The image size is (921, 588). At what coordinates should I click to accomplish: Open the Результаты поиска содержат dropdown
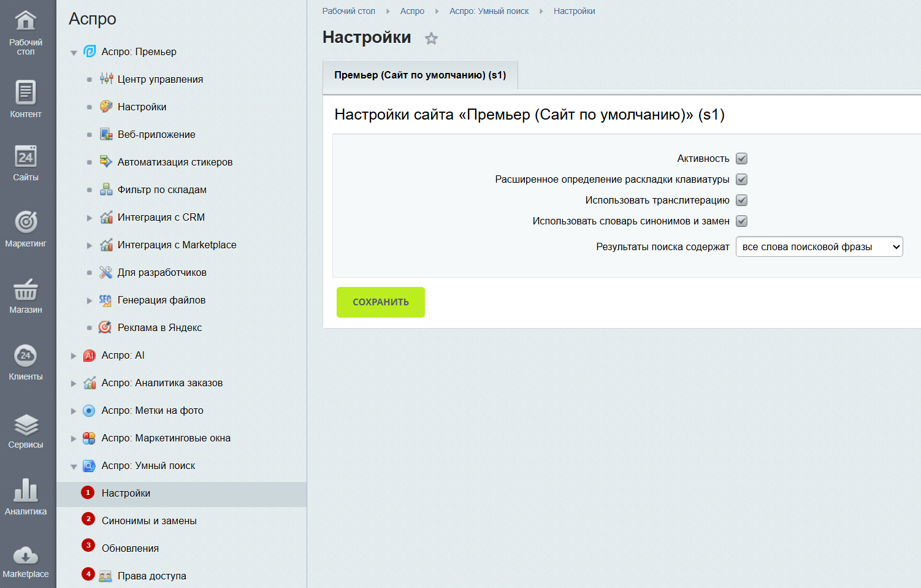[x=819, y=246]
